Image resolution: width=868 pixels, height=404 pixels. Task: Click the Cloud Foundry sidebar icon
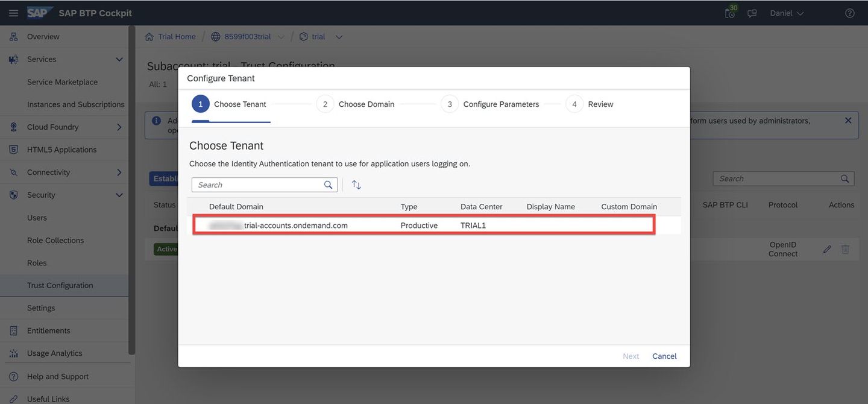pos(13,127)
